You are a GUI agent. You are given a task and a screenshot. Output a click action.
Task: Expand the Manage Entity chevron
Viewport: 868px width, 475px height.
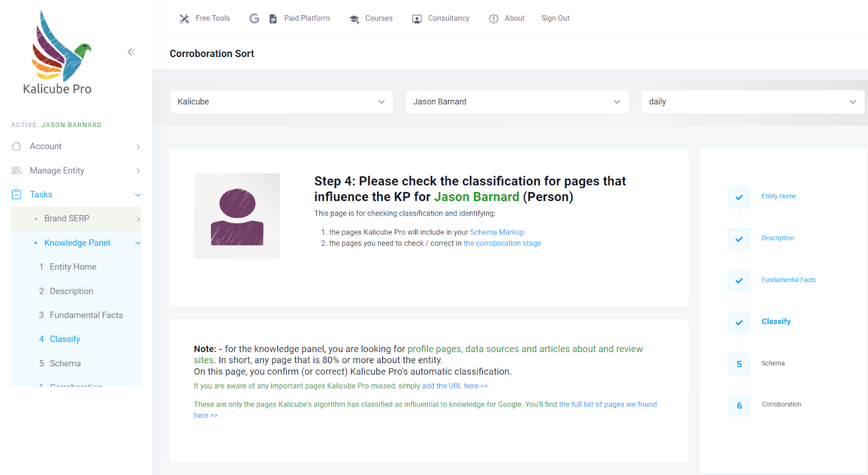(138, 171)
